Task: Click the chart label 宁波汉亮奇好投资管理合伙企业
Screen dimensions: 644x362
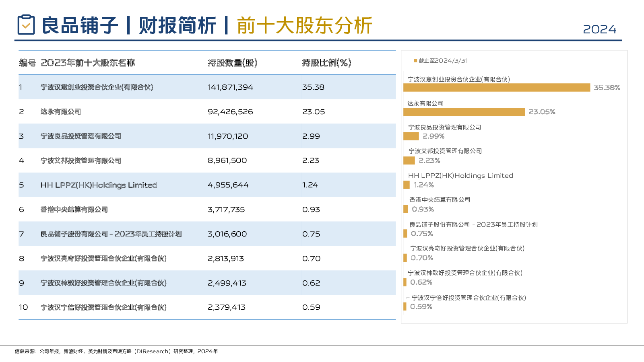Action: pos(467,249)
